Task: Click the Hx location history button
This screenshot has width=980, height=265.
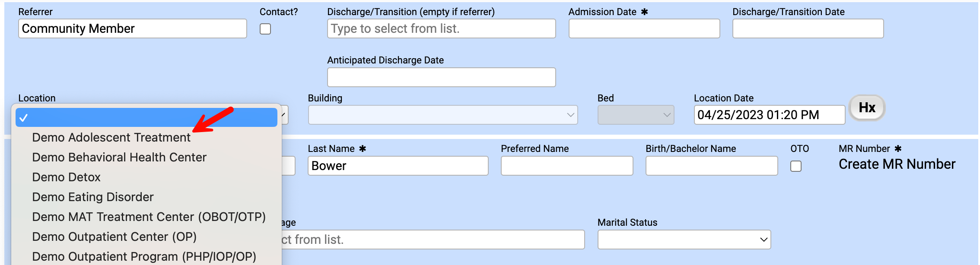Action: (x=867, y=108)
